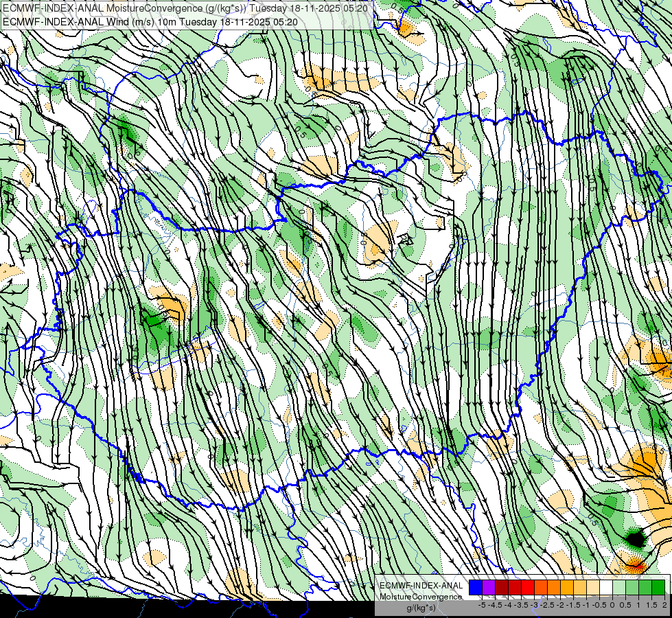Click the legend's ECMWF-INDEX-ANAL label
The width and height of the screenshot is (672, 618).
(x=421, y=586)
